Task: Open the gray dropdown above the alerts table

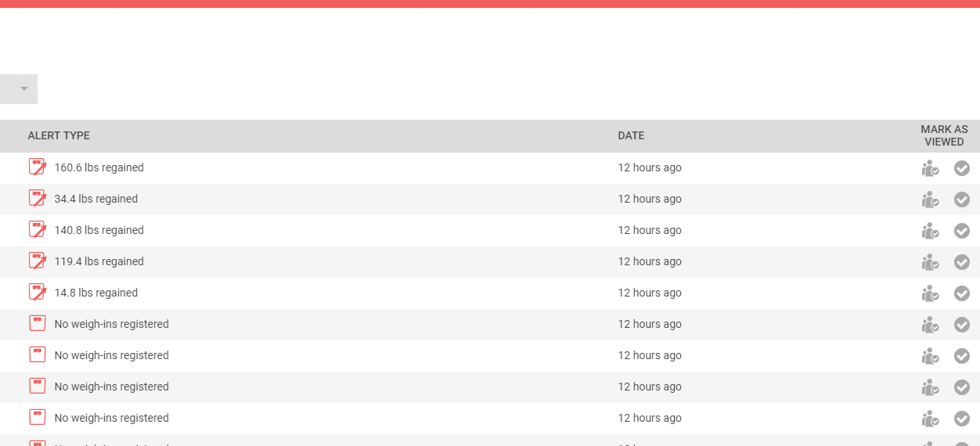Action: tap(19, 89)
